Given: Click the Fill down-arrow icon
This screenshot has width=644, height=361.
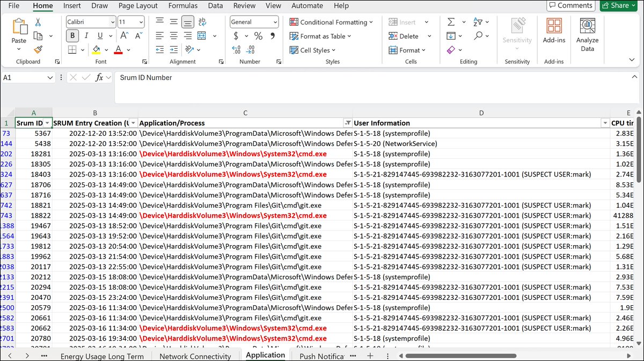Looking at the screenshot, I should pyautogui.click(x=451, y=36).
